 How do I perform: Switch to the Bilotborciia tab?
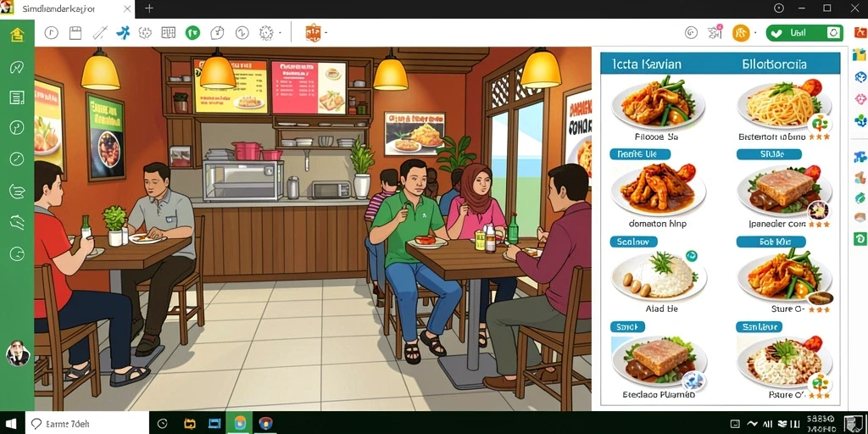775,64
